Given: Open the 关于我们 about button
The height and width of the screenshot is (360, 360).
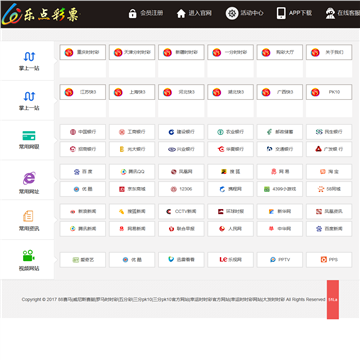Looking at the screenshot, I should 329,52.
